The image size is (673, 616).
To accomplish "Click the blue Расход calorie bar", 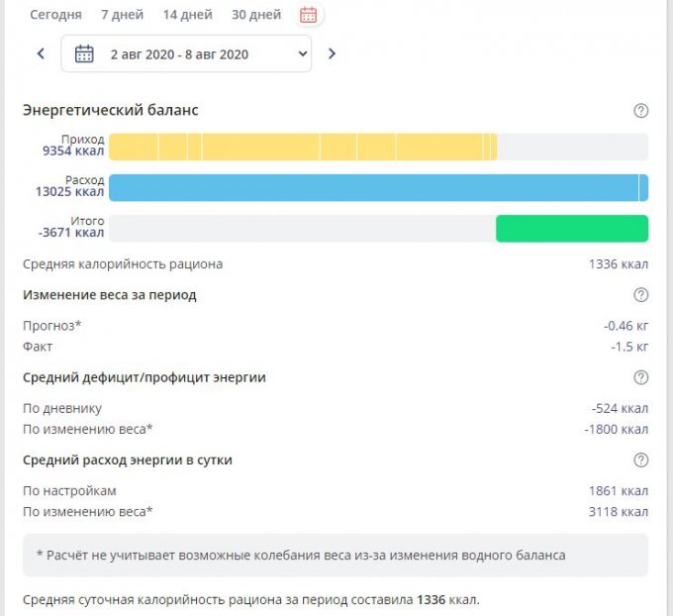I will (x=376, y=188).
